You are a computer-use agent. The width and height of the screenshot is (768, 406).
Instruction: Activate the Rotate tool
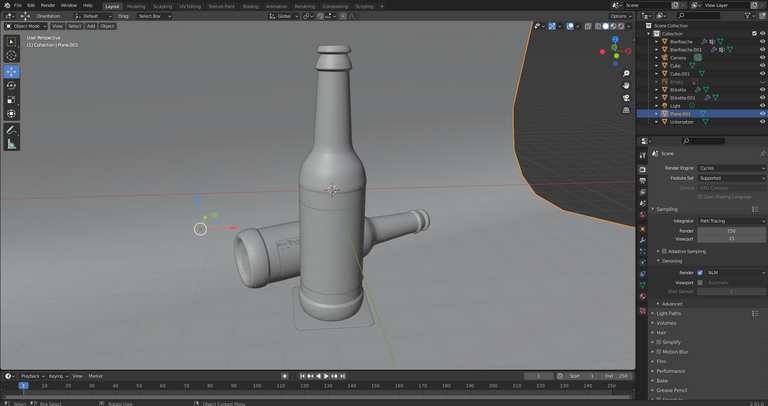(x=12, y=86)
